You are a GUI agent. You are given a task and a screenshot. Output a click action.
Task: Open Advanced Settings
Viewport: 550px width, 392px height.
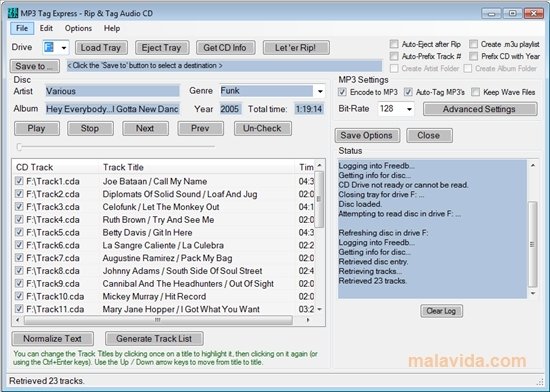click(480, 109)
